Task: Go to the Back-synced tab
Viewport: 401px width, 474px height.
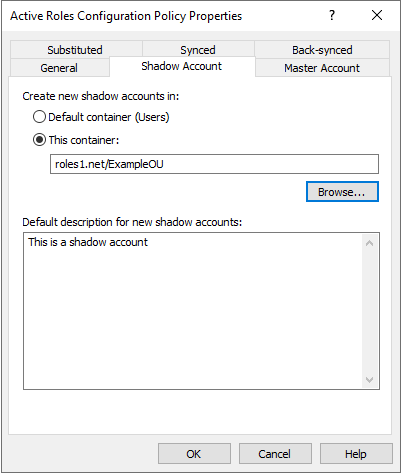Action: pyautogui.click(x=322, y=50)
